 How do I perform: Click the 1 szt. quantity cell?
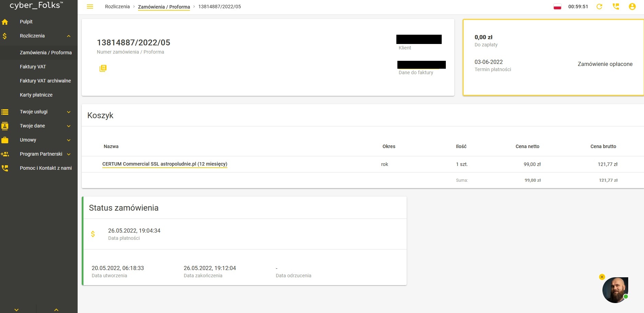click(x=462, y=164)
